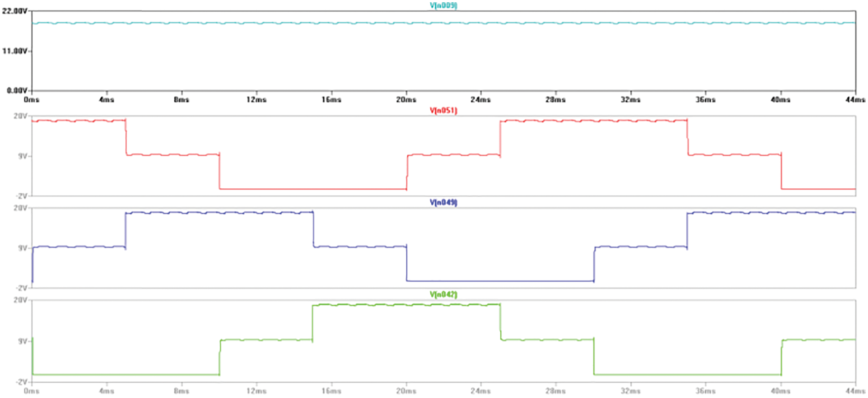This screenshot has height=398, width=868.
Task: Click the 22.00V label on top pane axis
Action: (x=14, y=11)
